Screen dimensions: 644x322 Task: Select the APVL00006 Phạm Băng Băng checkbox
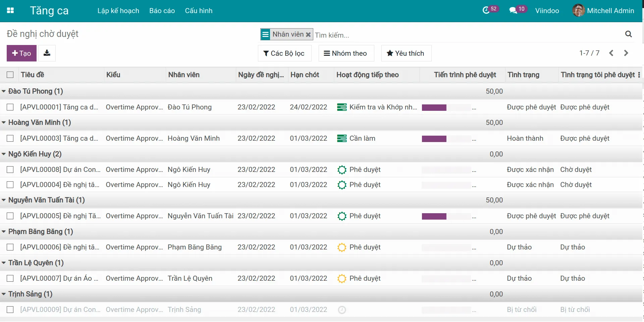(x=10, y=247)
